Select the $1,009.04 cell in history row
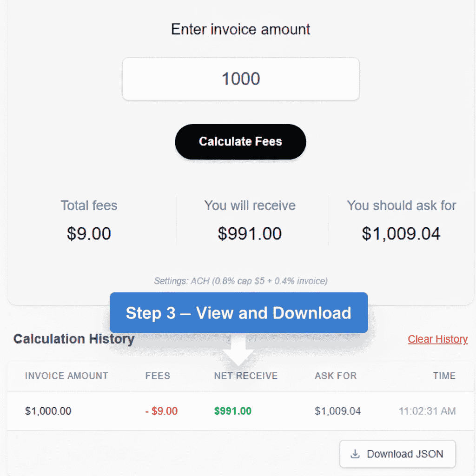This screenshot has height=476, width=476. tap(337, 411)
